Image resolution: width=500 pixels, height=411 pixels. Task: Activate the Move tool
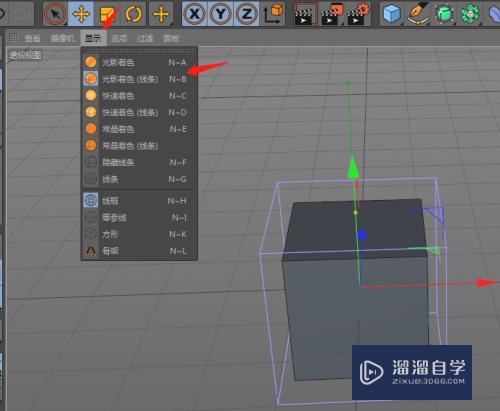[x=81, y=14]
